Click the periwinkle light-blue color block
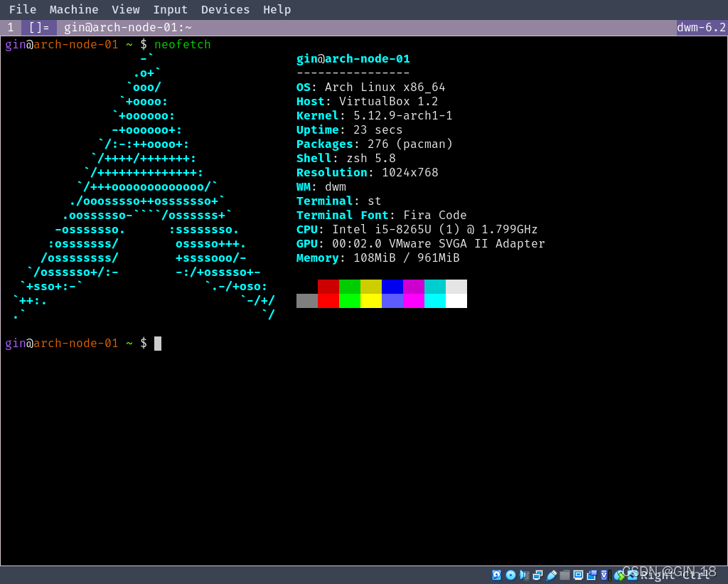Screen dimensions: 728x584 pos(392,301)
